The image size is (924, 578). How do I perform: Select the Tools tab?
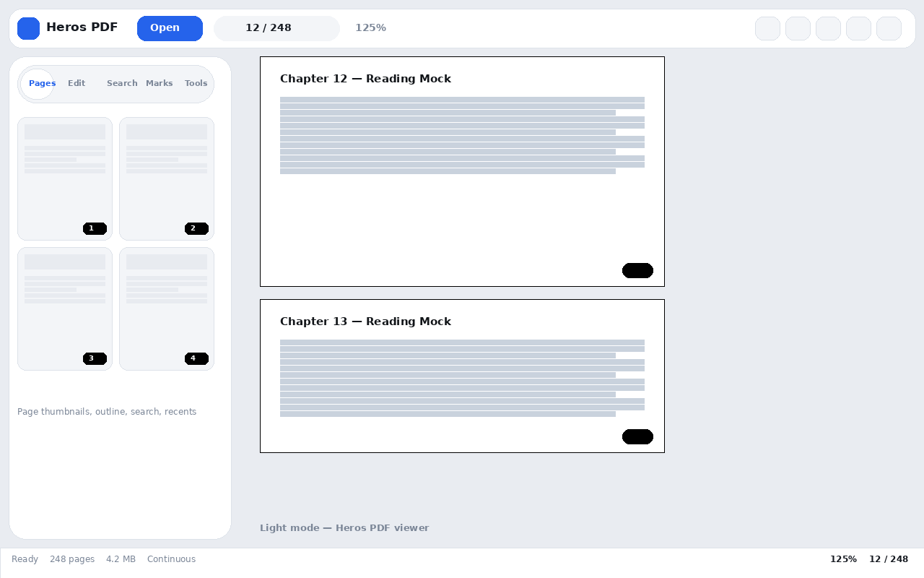[196, 84]
